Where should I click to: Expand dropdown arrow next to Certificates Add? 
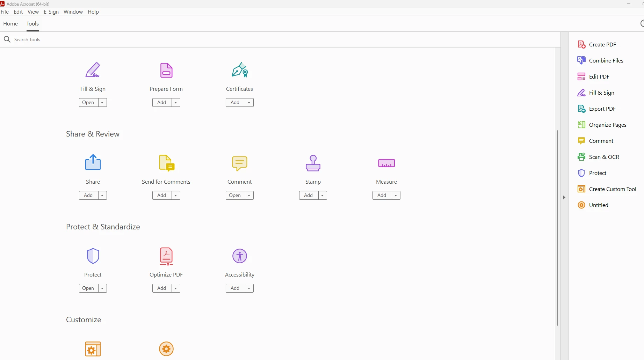pyautogui.click(x=249, y=103)
